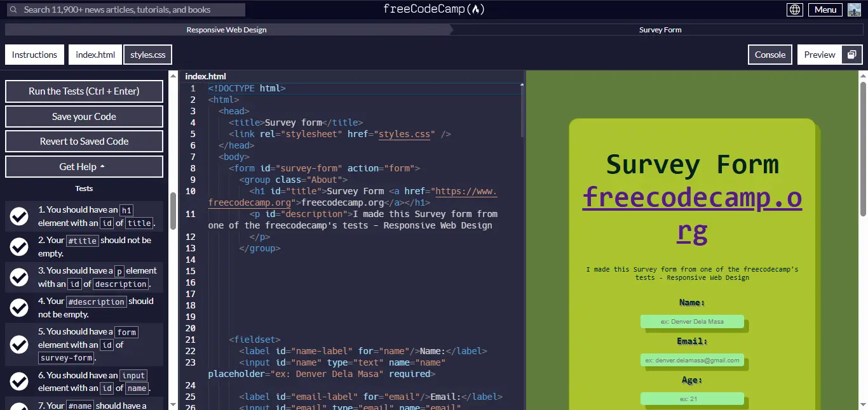
Task: Click Run the Tests button
Action: coord(84,91)
